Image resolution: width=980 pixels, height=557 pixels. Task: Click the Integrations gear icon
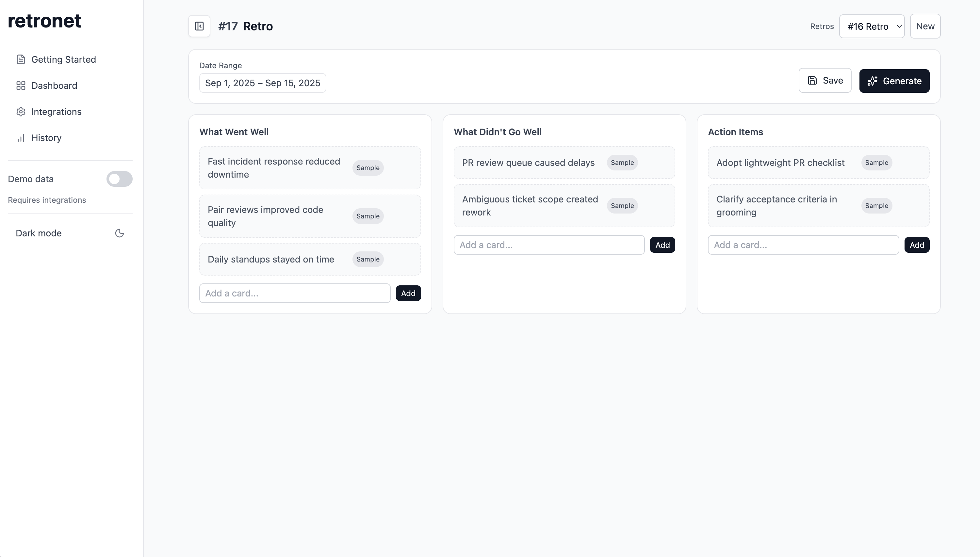click(x=21, y=112)
